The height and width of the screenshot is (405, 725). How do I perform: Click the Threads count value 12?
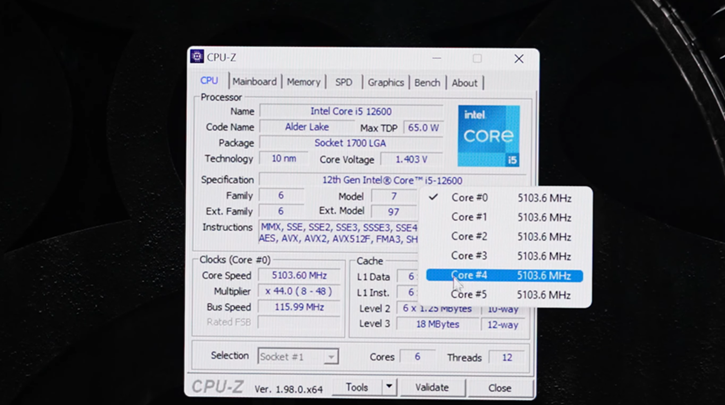[507, 357]
